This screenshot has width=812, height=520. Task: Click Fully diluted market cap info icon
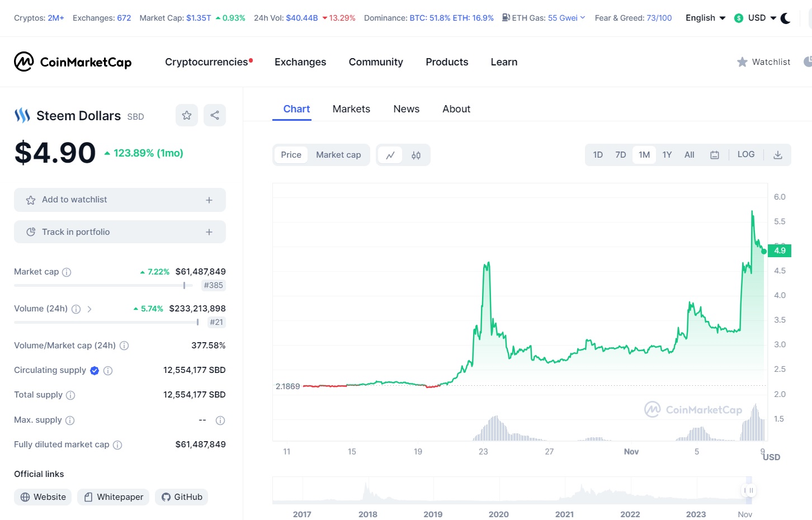coord(117,445)
